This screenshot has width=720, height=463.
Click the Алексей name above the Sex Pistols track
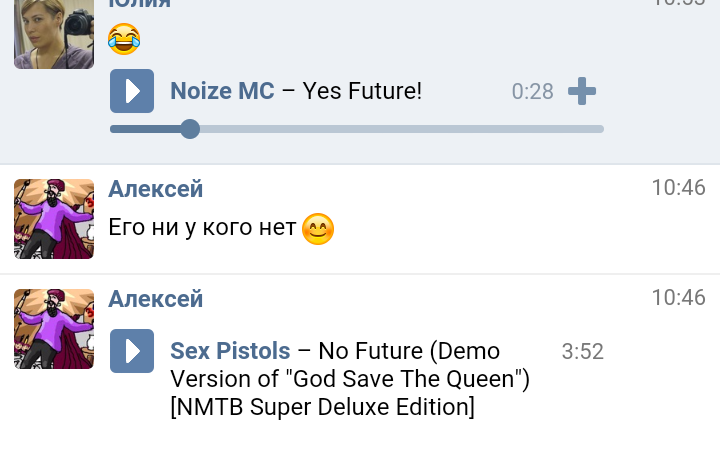(156, 298)
